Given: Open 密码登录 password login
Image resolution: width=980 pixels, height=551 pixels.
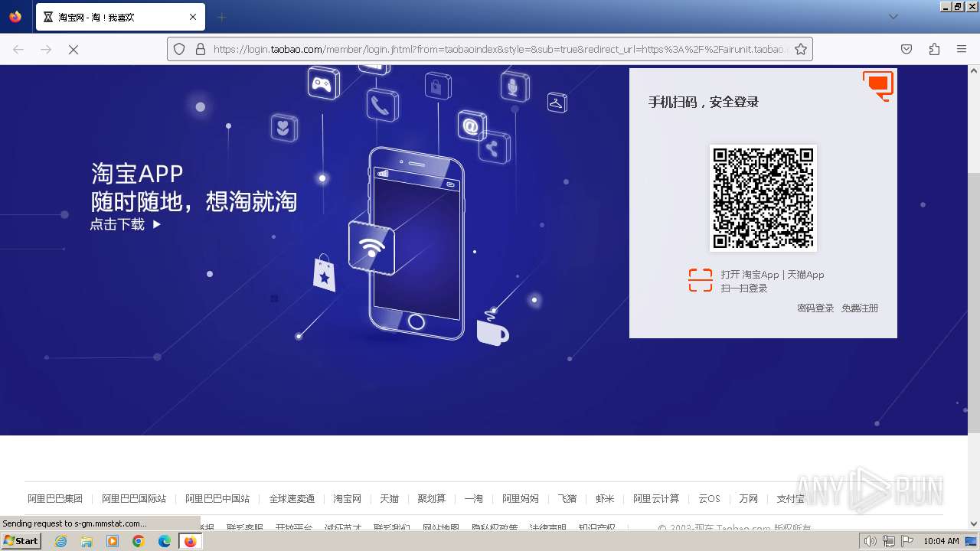Looking at the screenshot, I should [815, 308].
